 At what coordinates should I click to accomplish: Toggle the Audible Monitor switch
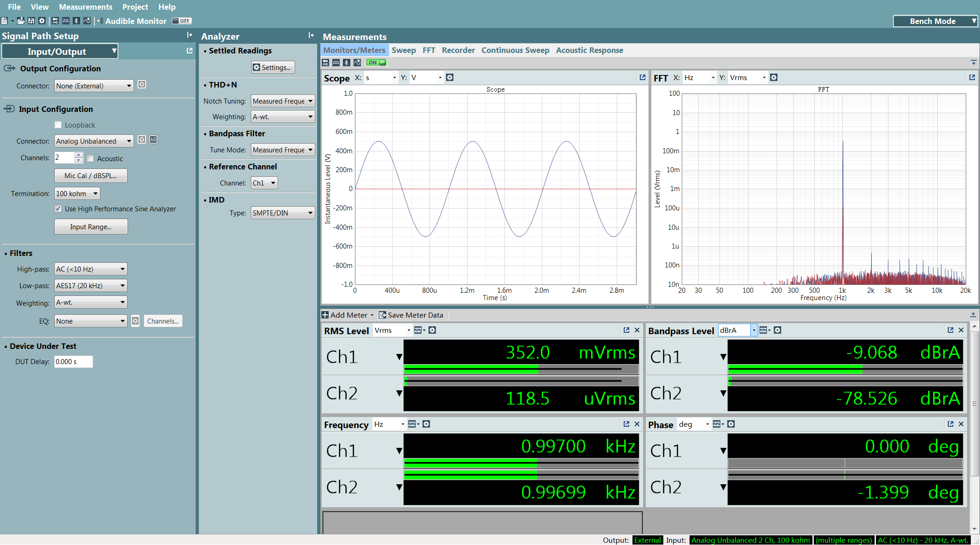coord(181,21)
